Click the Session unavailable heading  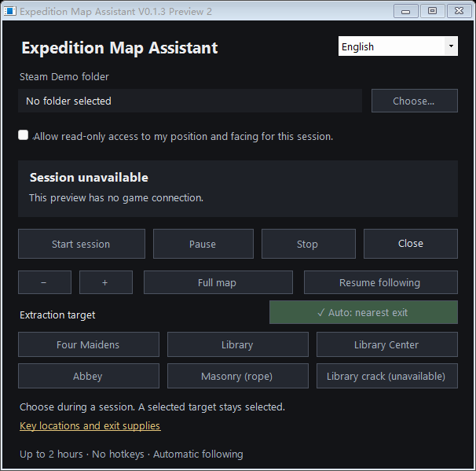click(x=89, y=178)
